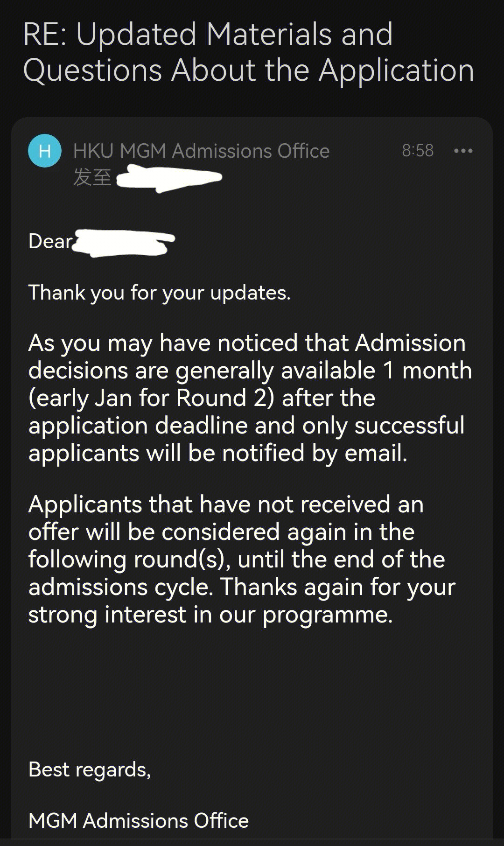Tap the early Jan for Round 2 text

151,399
